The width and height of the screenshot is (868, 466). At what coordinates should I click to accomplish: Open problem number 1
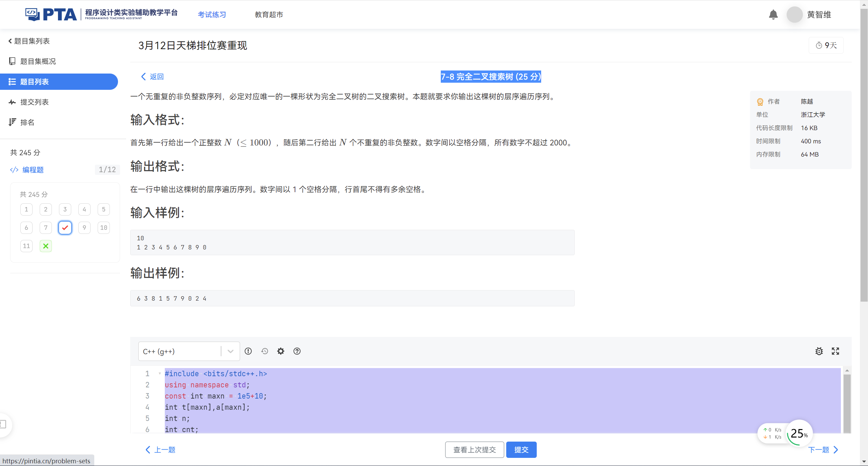pyautogui.click(x=26, y=209)
